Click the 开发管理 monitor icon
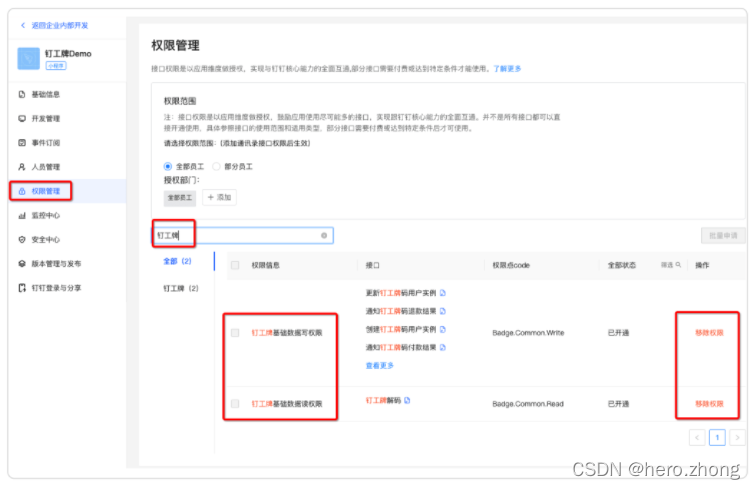 22,118
